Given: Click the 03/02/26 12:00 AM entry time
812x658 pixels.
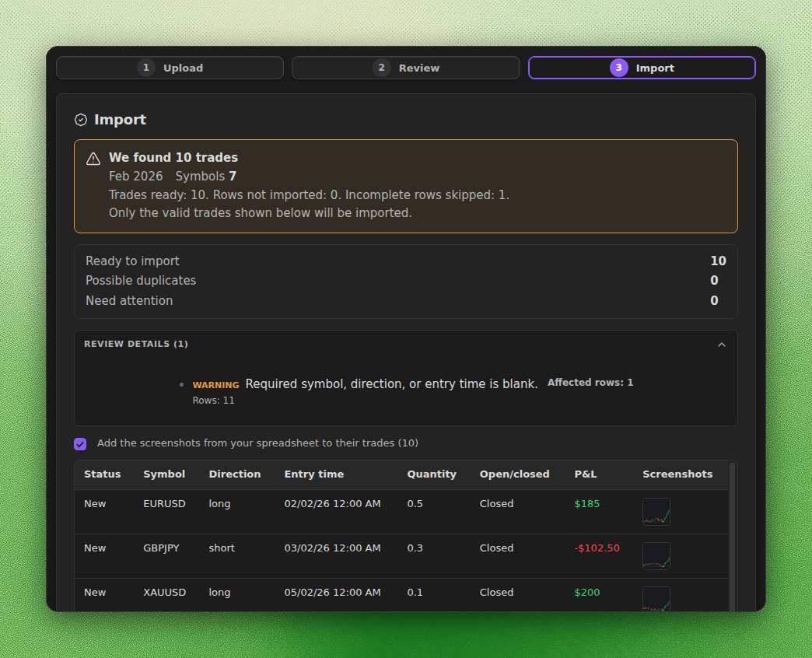Looking at the screenshot, I should click(332, 548).
